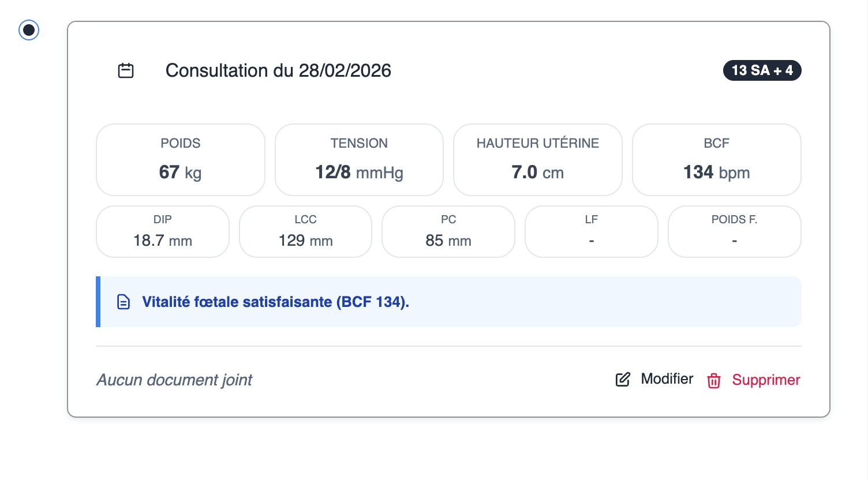Screen dimensions: 868x480
Task: Click the document icon in the vitality note
Action: (124, 302)
